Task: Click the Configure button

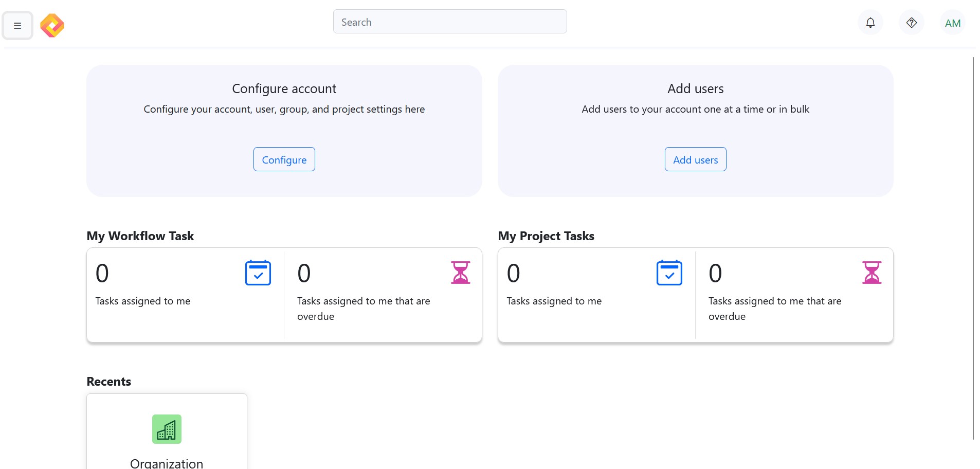Action: point(284,159)
